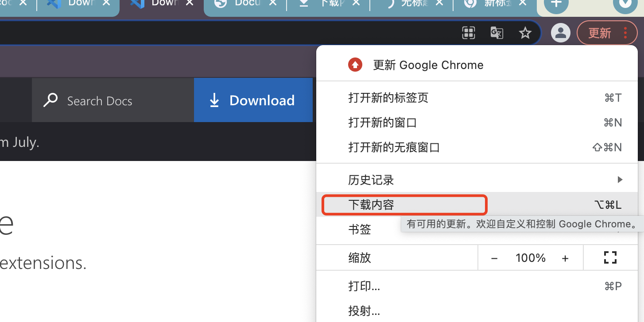The width and height of the screenshot is (644, 322).
Task: Bookmark this page with the star icon
Action: (x=525, y=33)
